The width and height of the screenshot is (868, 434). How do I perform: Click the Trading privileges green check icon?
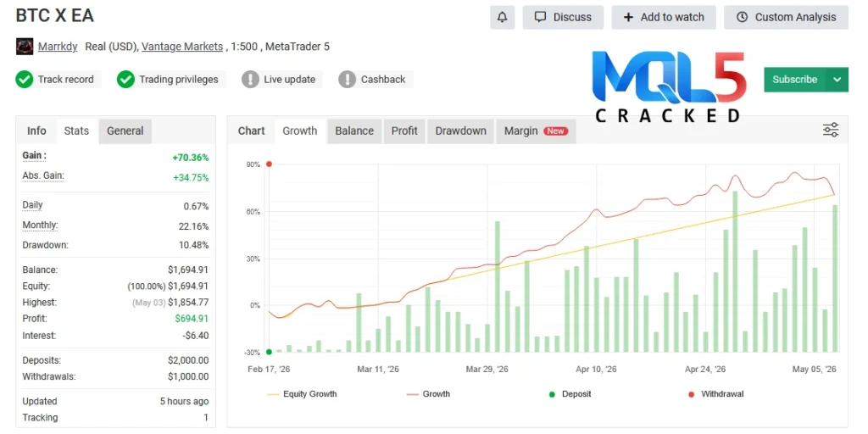(x=125, y=79)
